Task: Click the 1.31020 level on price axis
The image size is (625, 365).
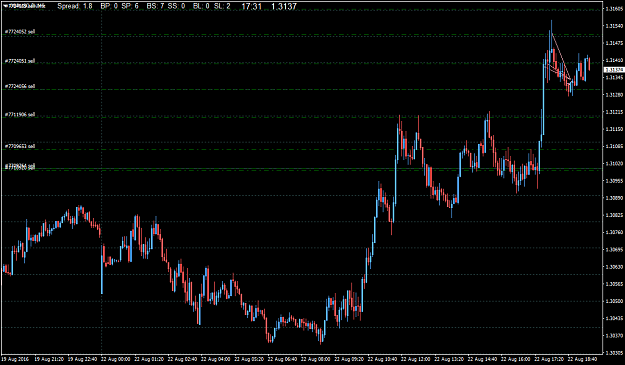Action: 614,163
